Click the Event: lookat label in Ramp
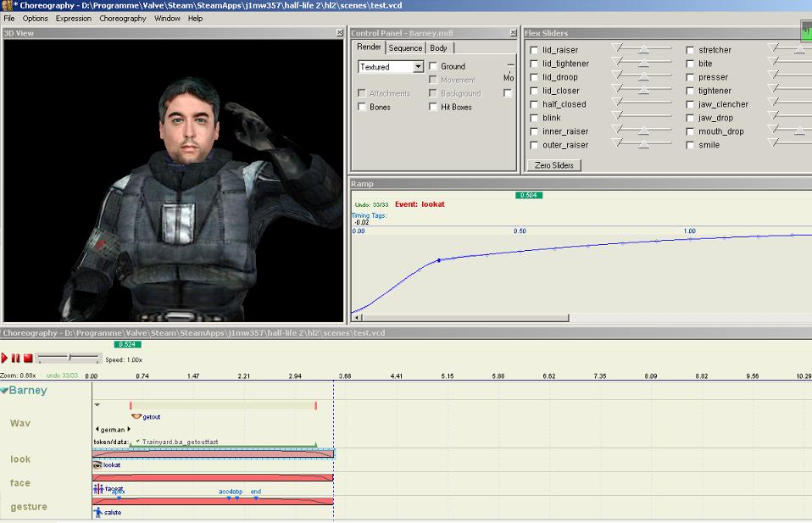 tap(420, 204)
